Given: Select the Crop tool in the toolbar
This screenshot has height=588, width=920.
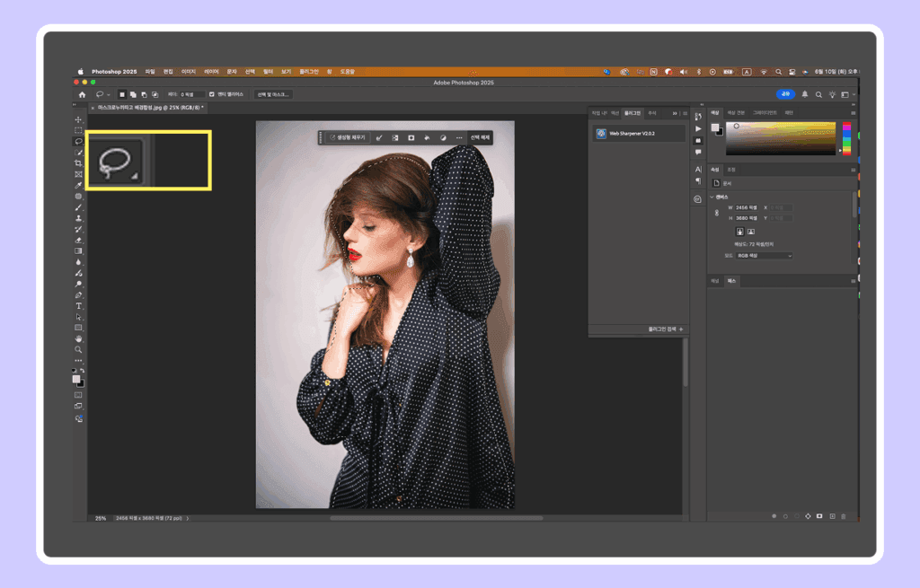Looking at the screenshot, I should point(78,163).
